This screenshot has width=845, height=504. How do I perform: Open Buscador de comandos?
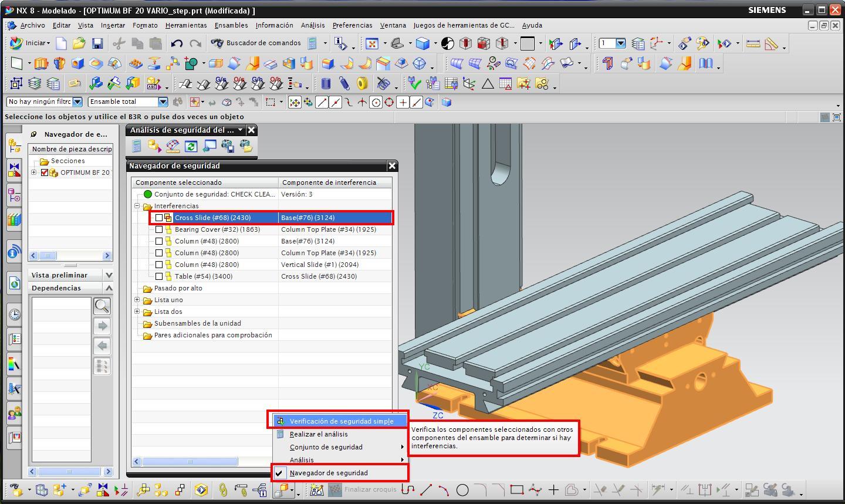256,43
